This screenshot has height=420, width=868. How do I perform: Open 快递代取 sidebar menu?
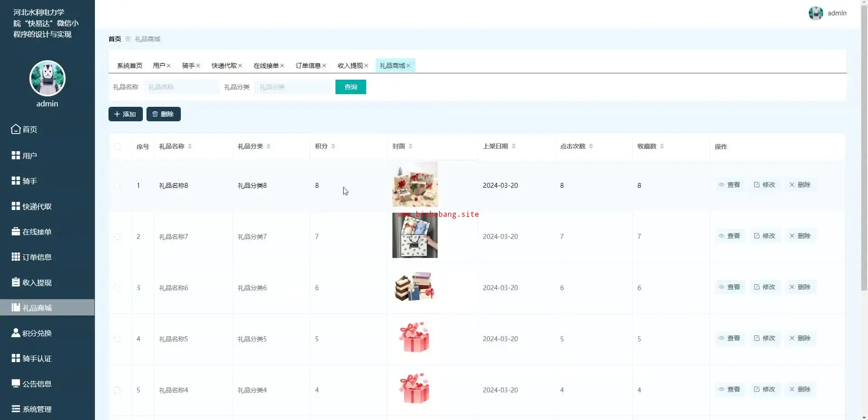point(47,206)
